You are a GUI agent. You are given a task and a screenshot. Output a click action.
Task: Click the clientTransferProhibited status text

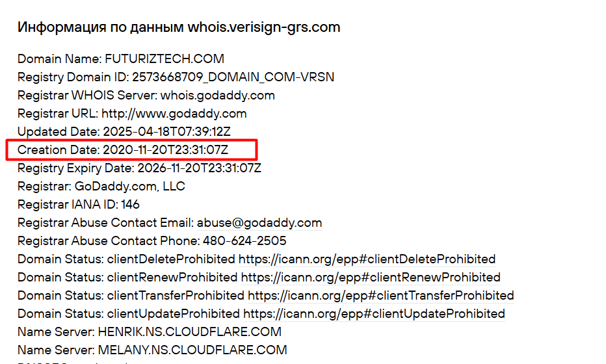click(x=176, y=296)
